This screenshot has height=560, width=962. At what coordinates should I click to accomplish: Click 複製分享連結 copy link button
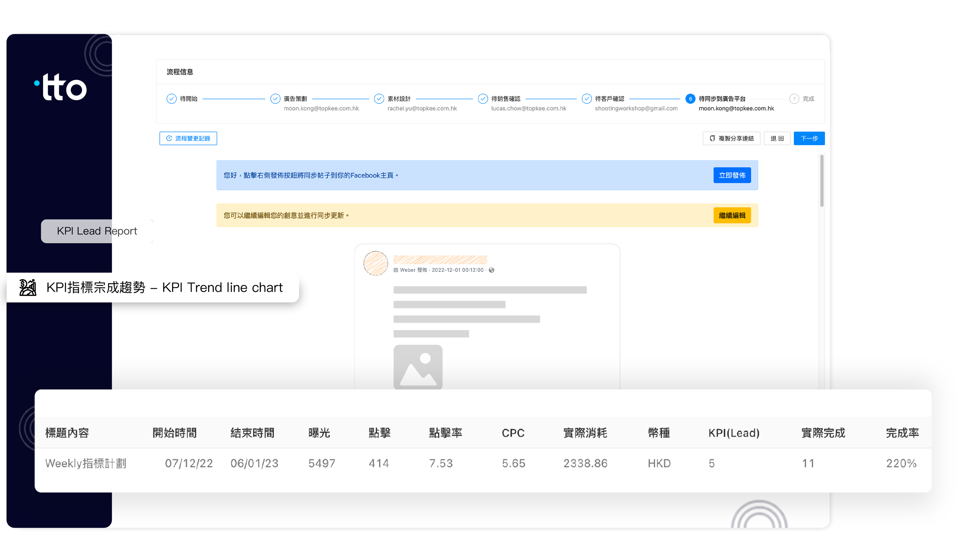[x=731, y=138]
